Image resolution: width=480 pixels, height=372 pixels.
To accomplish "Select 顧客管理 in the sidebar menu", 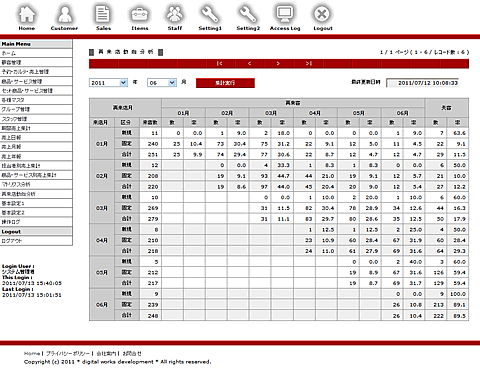I will point(36,63).
